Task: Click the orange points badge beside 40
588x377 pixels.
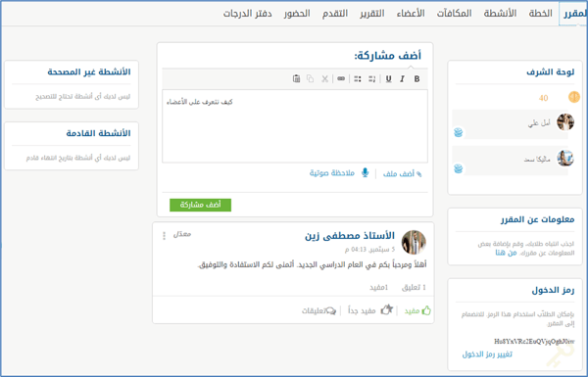Action: (573, 97)
